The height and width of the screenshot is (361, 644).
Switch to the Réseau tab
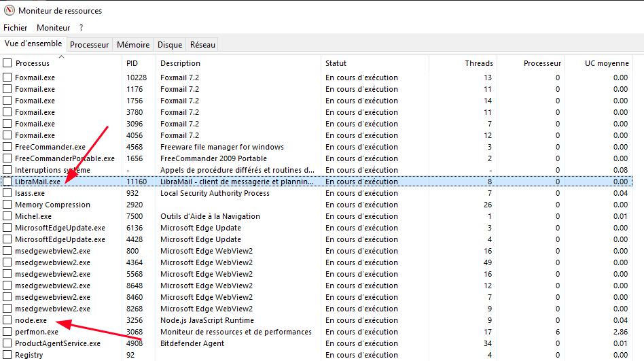pos(202,44)
